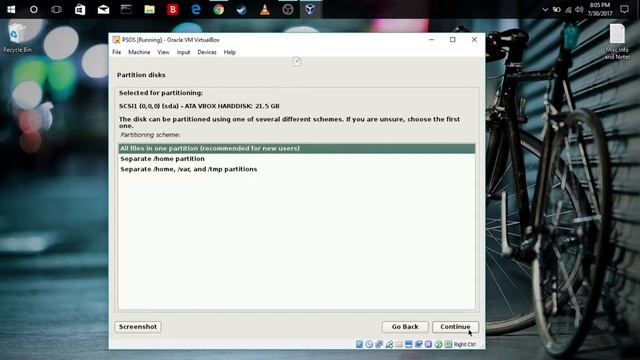Launch Microsoft Store from the taskbar
This screenshot has width=640, height=360.
point(80,9)
